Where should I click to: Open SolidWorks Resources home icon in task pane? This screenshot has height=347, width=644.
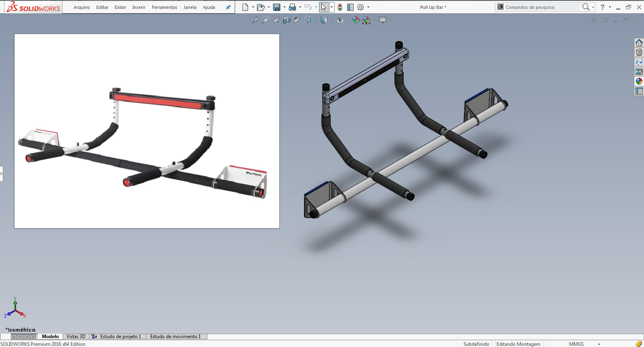639,43
